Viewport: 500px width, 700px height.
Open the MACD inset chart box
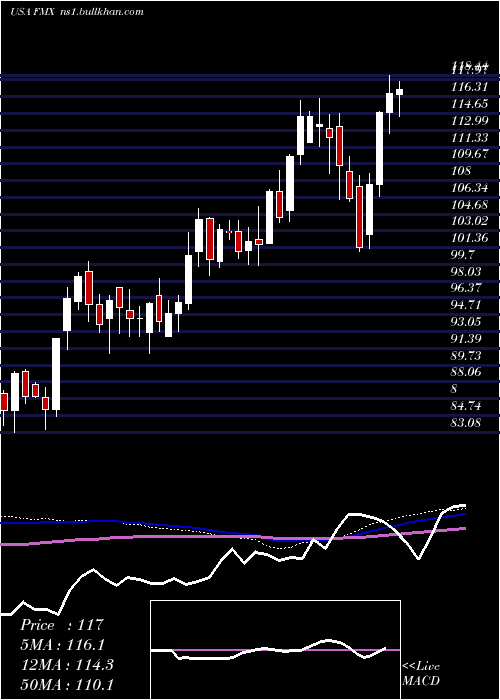(x=275, y=650)
